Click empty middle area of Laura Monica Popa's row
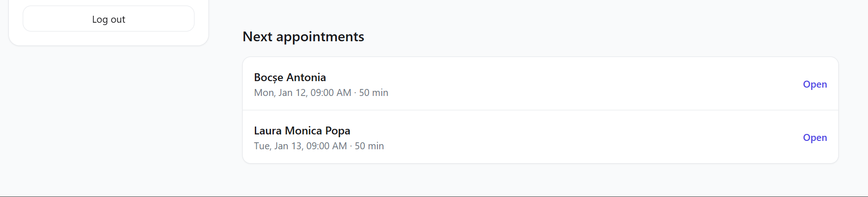This screenshot has width=868, height=197. point(557,137)
